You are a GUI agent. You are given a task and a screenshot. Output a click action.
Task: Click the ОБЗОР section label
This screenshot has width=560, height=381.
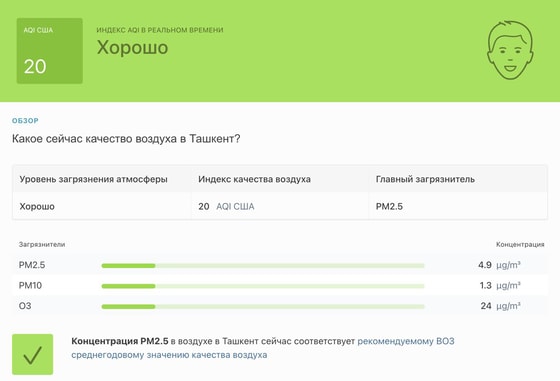click(25, 121)
